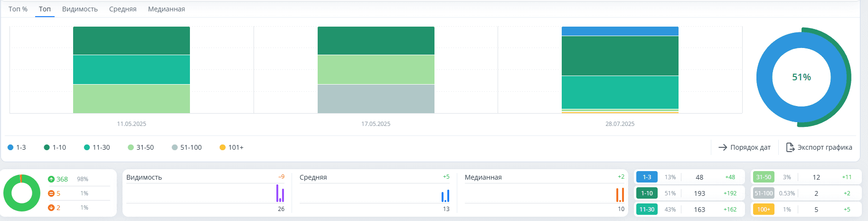The image size is (868, 221).
Task: Click the green up-arrow icon beside 368
Action: coord(51,179)
